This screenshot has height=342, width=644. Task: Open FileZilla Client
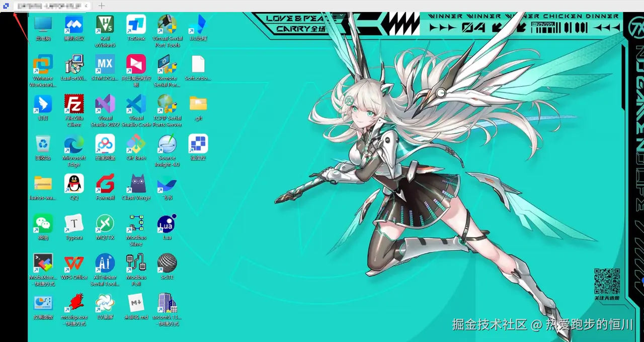(x=74, y=104)
